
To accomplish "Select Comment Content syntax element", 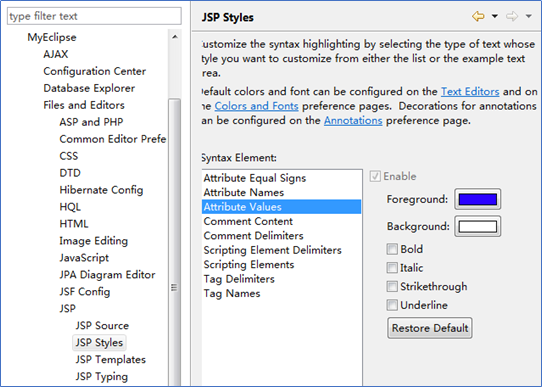I will (281, 221).
